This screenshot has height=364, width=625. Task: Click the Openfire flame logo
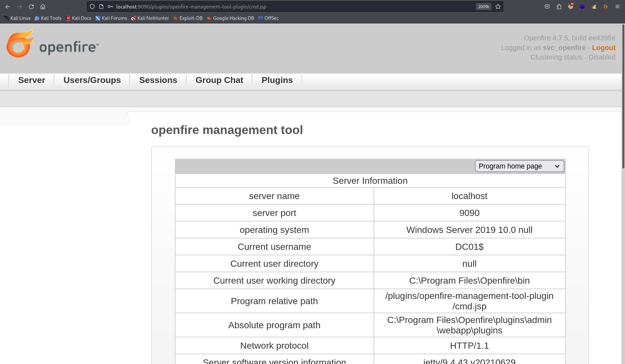tap(20, 43)
